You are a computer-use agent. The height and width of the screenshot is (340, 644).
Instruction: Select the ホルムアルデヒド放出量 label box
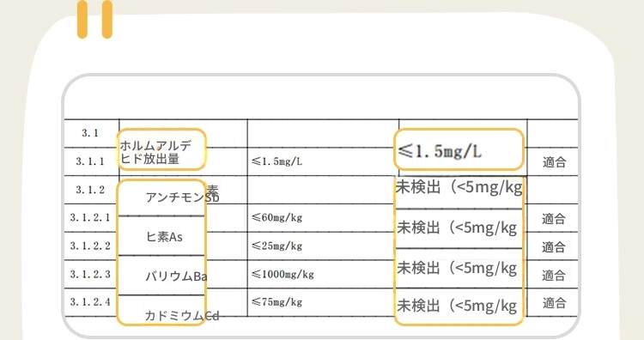pos(161,149)
